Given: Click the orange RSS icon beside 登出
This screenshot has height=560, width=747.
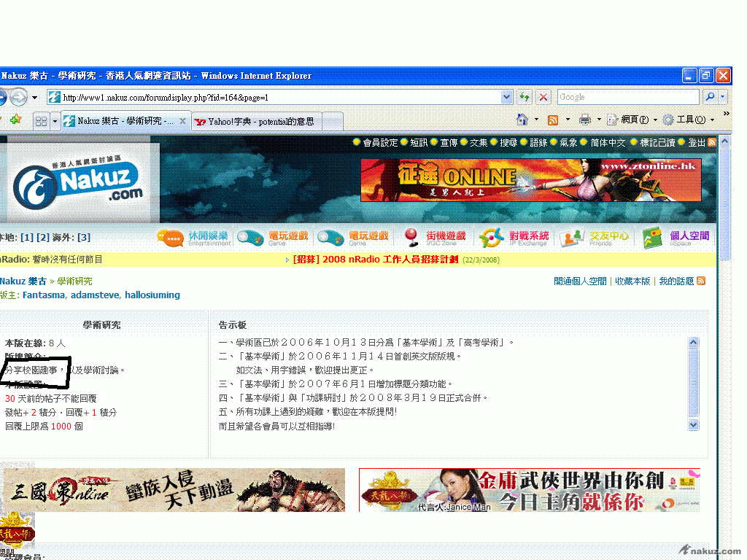Looking at the screenshot, I should (x=712, y=142).
